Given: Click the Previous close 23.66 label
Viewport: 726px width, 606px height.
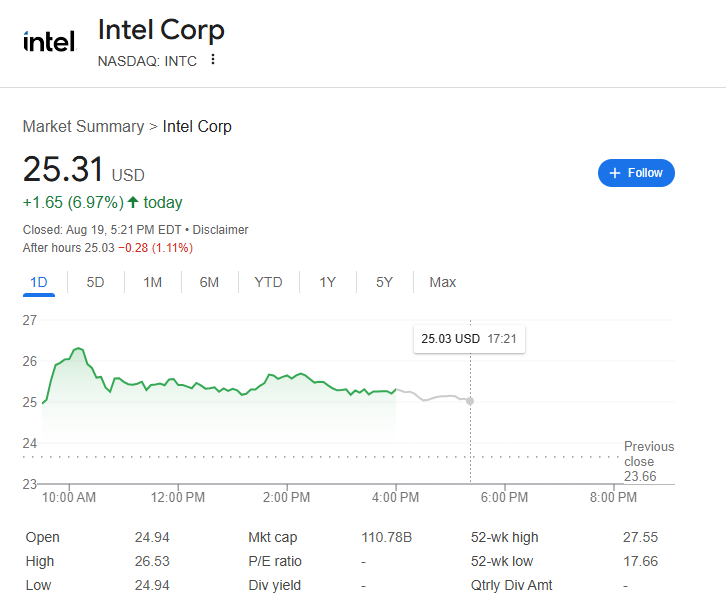Looking at the screenshot, I should 648,461.
